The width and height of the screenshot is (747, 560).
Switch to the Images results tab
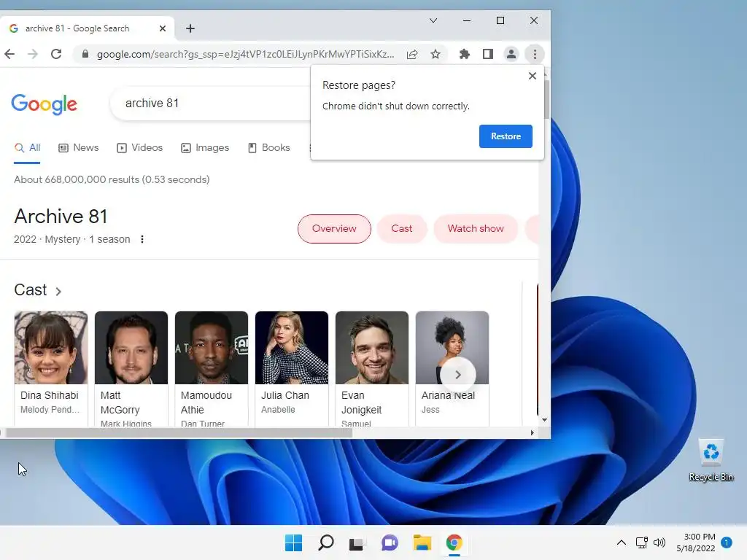tap(205, 148)
